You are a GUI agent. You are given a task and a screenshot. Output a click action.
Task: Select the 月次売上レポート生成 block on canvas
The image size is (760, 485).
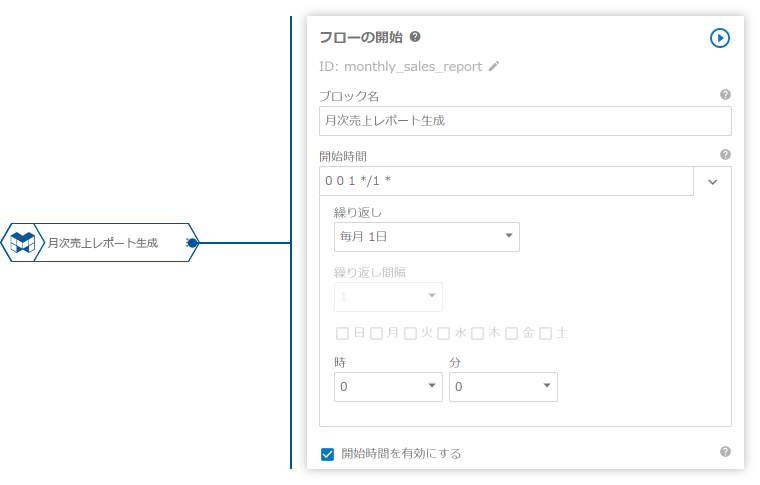pos(100,243)
